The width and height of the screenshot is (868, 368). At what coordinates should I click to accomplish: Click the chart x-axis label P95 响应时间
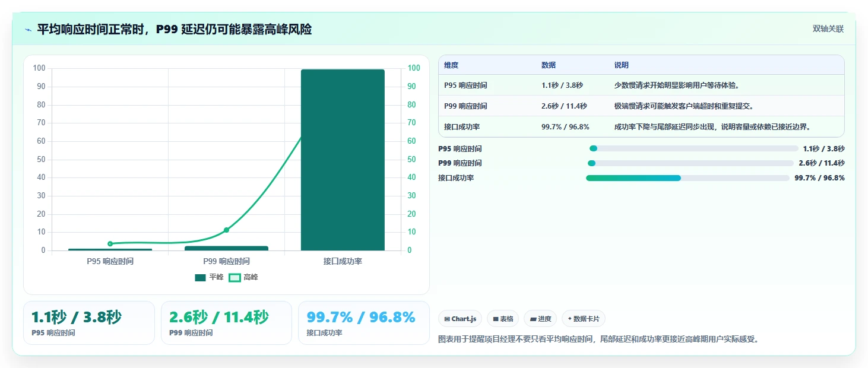110,261
